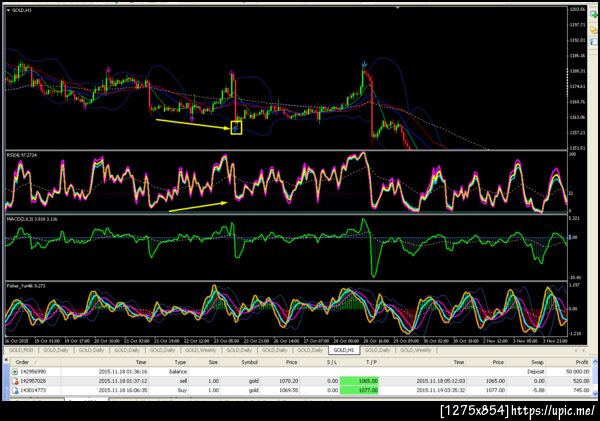This screenshot has height=421, width=600.
Task: Open the GOLD,Daily tab right after GOLD,M30
Action: tap(56, 350)
